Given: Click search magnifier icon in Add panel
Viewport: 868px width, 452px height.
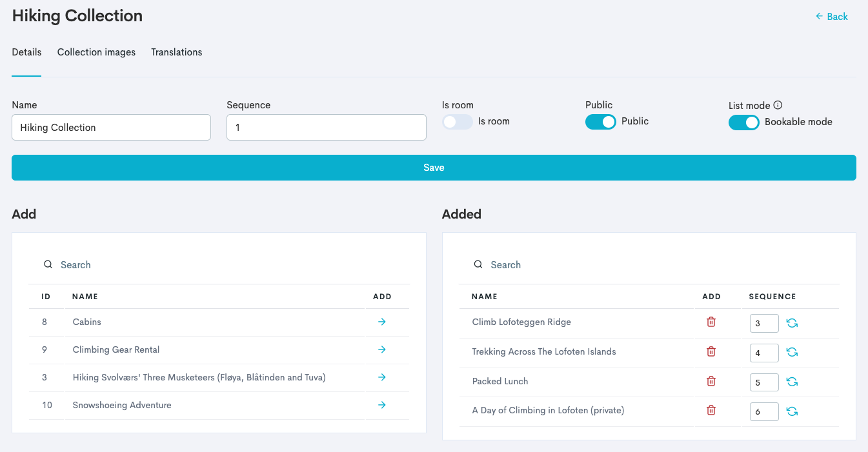Looking at the screenshot, I should [48, 264].
